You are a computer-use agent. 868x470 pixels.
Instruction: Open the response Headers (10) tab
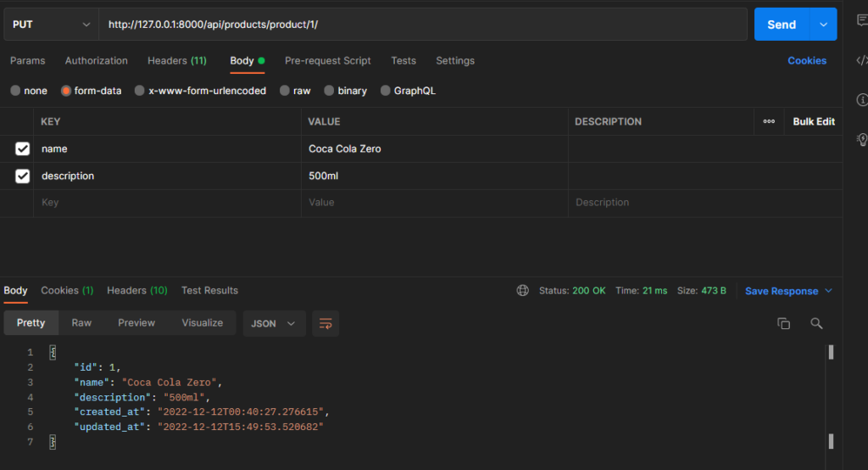coord(136,290)
